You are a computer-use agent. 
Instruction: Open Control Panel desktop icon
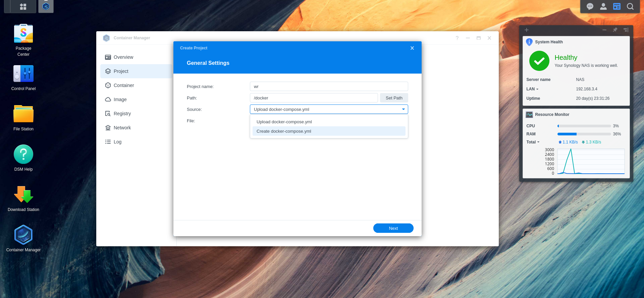[x=23, y=74]
